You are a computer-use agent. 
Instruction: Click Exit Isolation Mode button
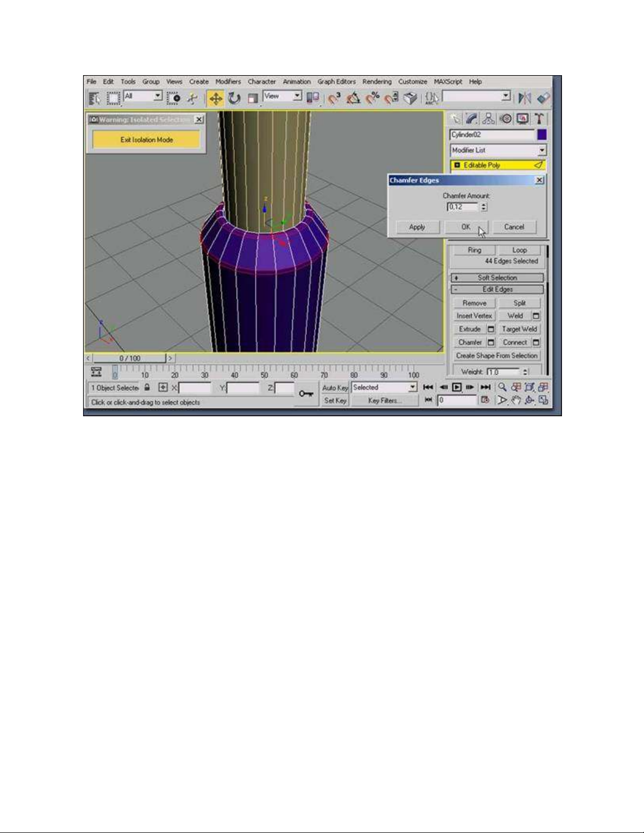(x=146, y=140)
